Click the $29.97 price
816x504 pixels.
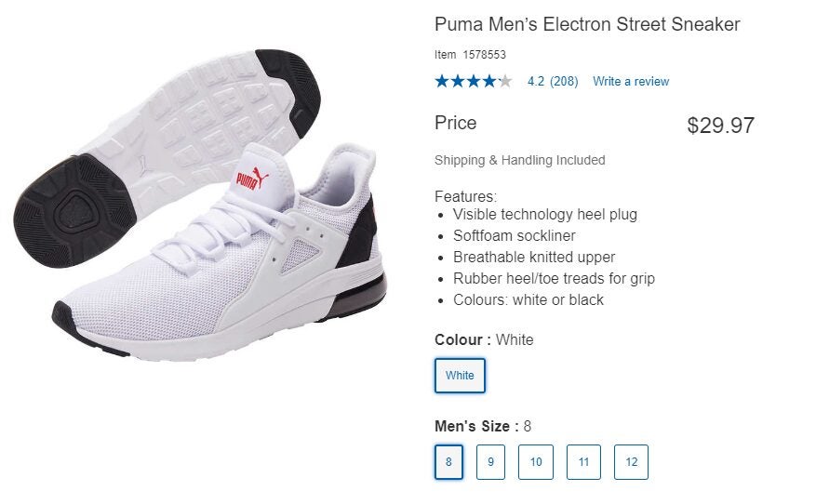[721, 126]
